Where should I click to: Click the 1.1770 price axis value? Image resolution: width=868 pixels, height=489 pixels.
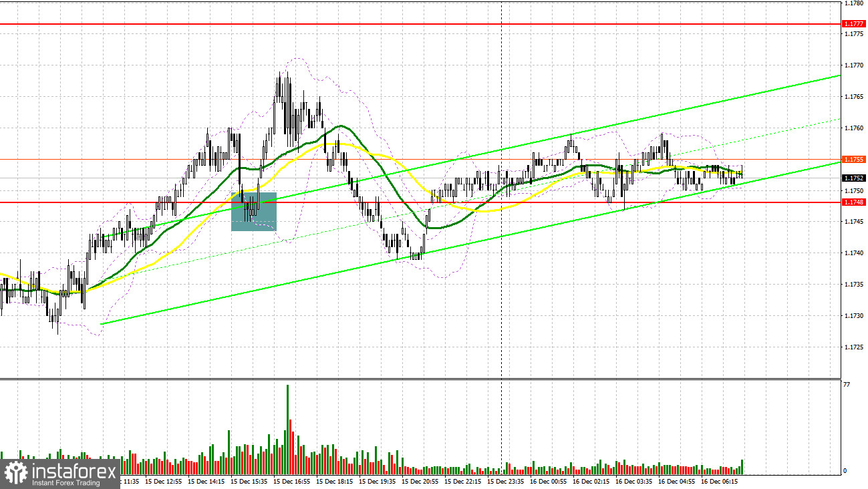(x=853, y=65)
